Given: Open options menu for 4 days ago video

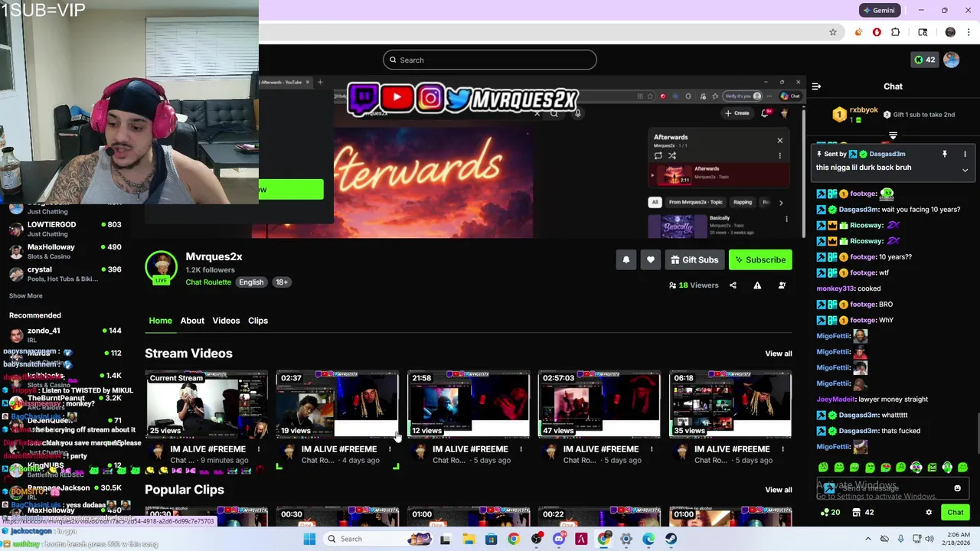Looking at the screenshot, I should [390, 449].
